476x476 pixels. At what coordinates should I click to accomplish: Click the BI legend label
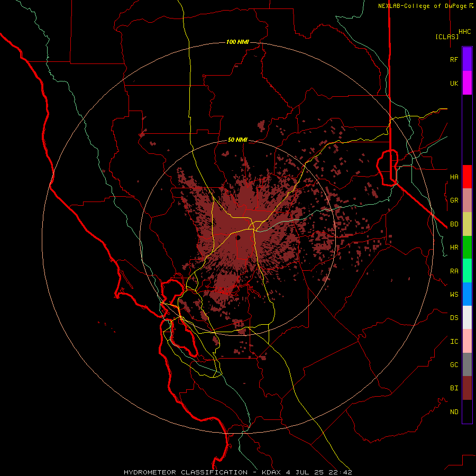454,388
